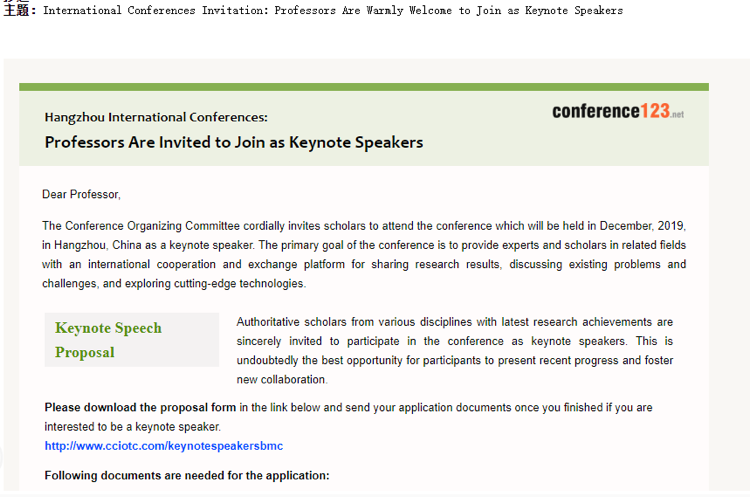This screenshot has width=750, height=497.
Task: Click the green banner bar atop the email
Action: 364,87
